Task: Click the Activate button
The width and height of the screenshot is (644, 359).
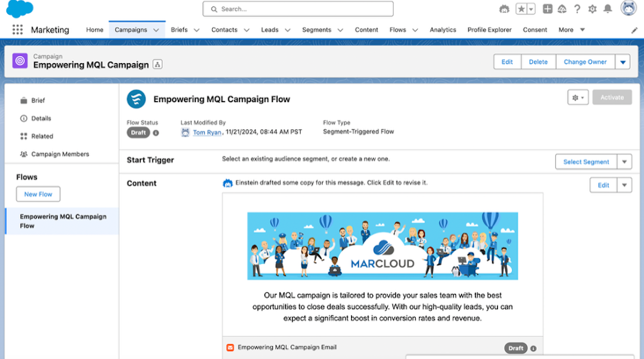Action: [612, 97]
